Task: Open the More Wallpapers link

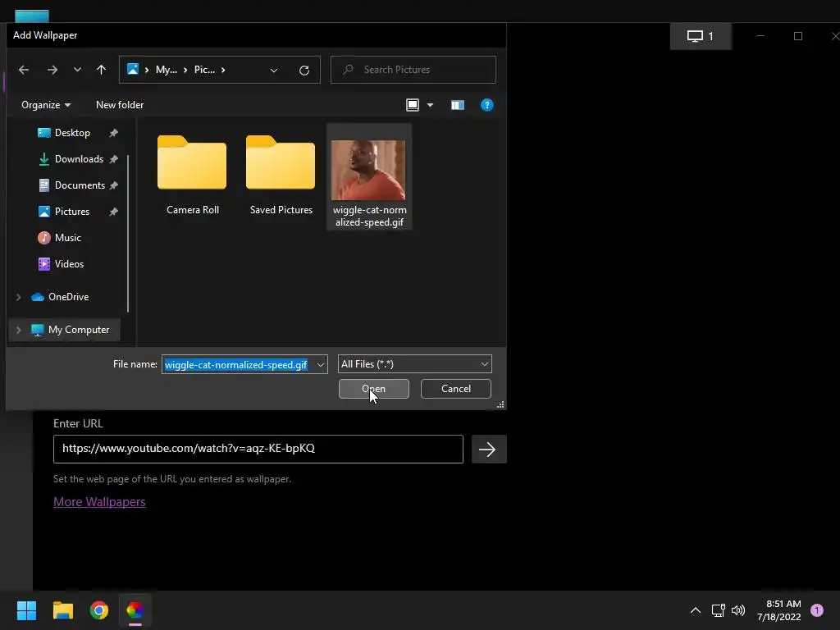Action: tap(99, 502)
